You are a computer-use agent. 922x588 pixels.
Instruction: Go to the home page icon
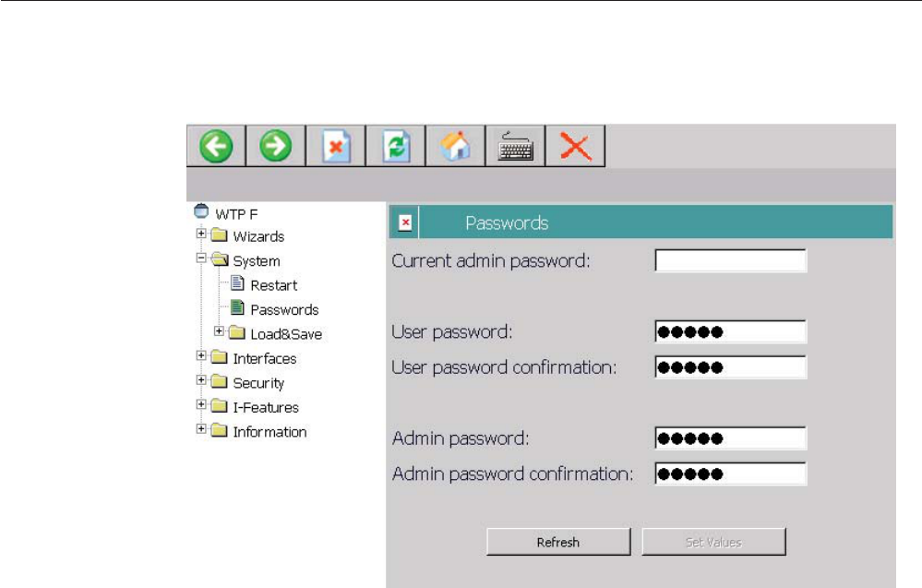(x=456, y=146)
